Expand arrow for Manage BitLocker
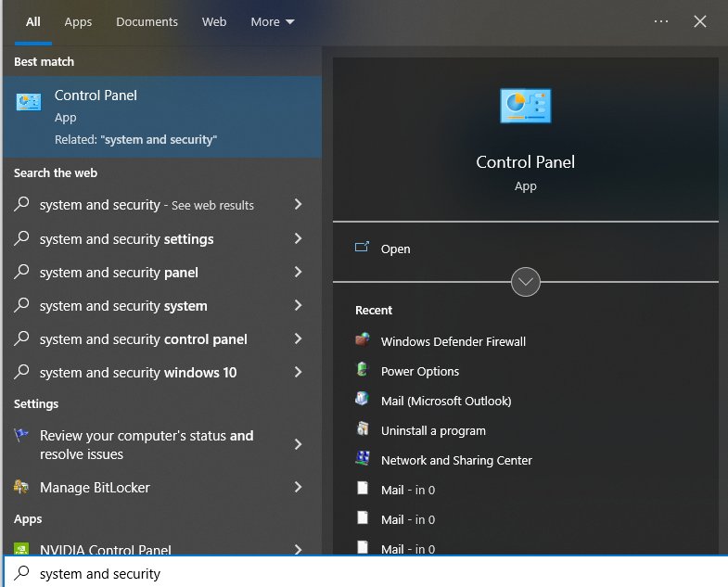Image resolution: width=728 pixels, height=587 pixels. (298, 487)
